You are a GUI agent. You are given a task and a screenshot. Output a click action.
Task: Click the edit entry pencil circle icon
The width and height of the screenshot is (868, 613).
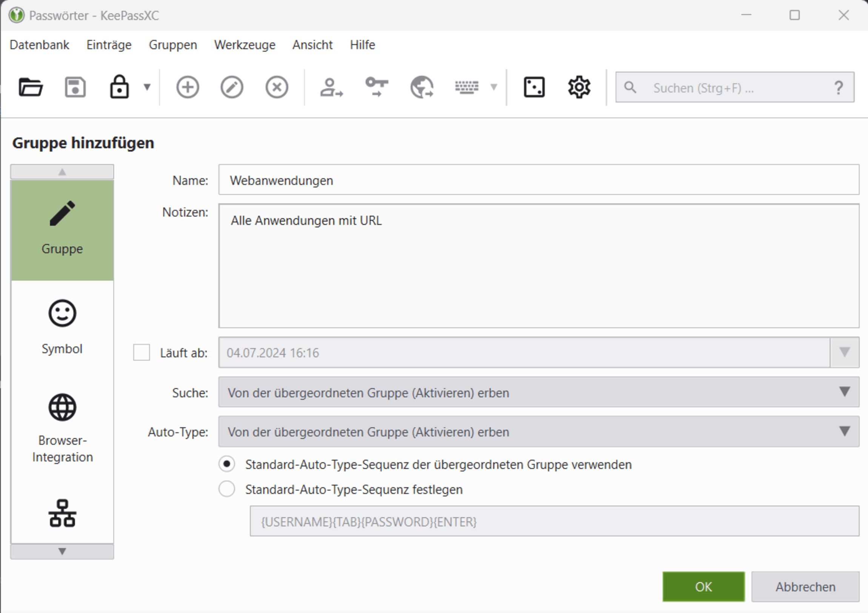click(232, 87)
